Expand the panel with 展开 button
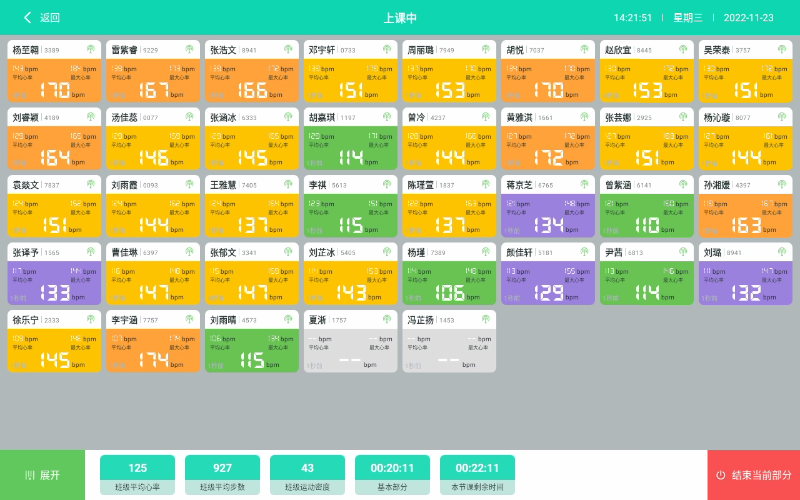Viewport: 800px width, 500px height. pos(42,475)
